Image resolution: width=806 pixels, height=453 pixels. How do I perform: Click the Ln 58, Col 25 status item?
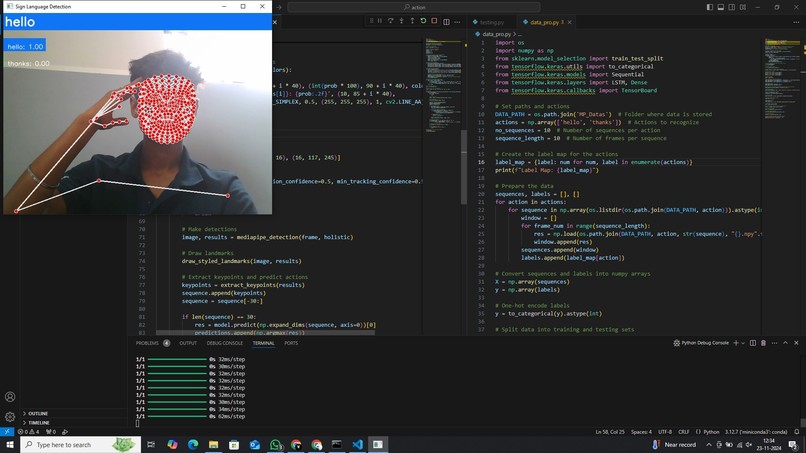point(610,432)
